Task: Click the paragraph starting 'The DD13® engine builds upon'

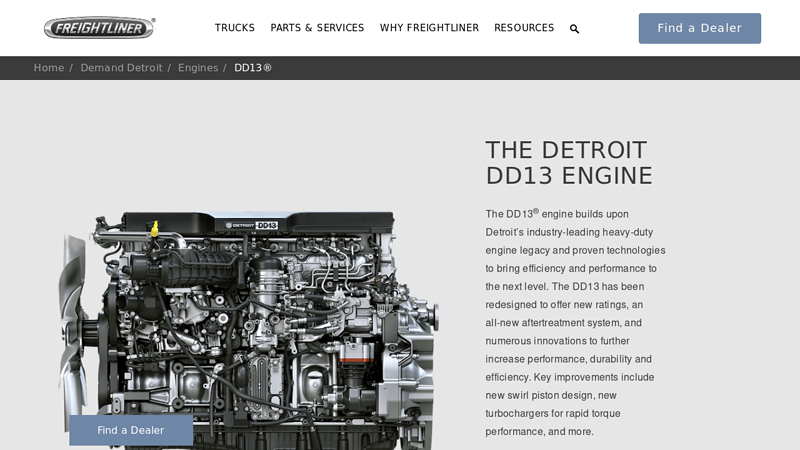Action: (576, 322)
